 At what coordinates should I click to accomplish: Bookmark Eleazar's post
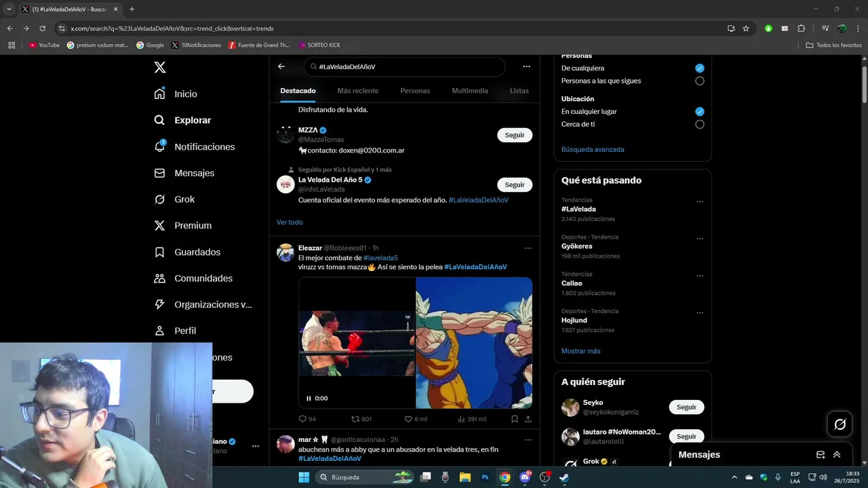pos(515,419)
